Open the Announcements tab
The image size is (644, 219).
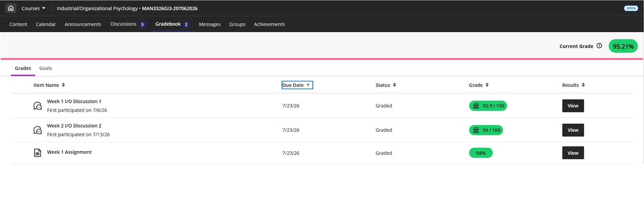(83, 24)
